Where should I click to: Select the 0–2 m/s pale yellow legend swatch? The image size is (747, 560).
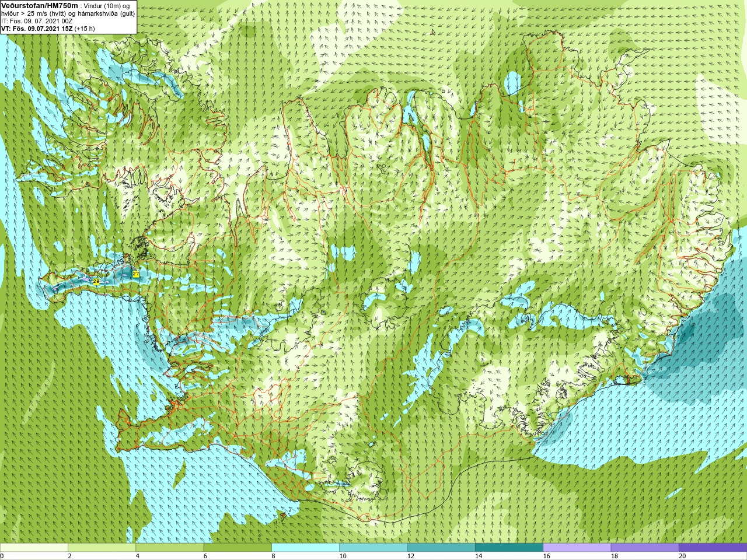(x=34, y=548)
